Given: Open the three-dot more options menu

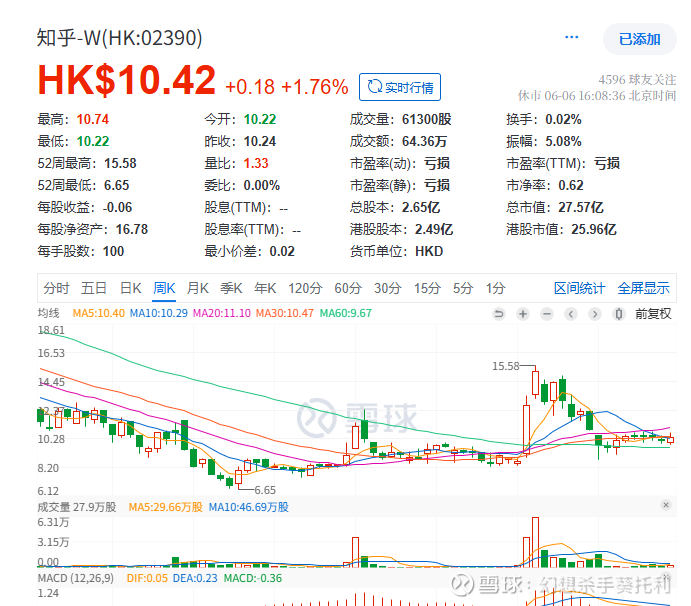Looking at the screenshot, I should pos(571,37).
